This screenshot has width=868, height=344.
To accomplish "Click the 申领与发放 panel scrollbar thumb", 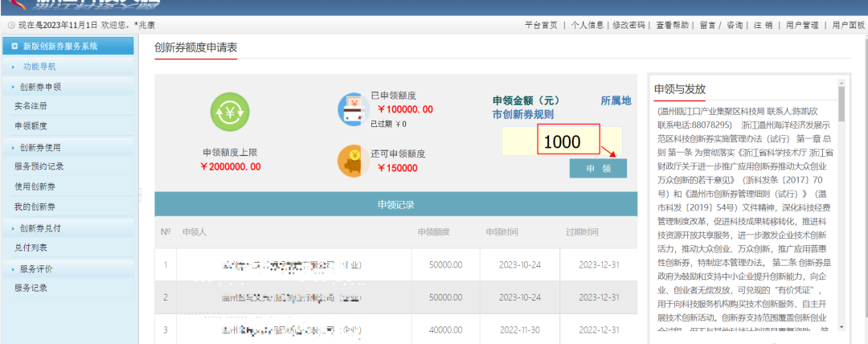I will 841,104.
